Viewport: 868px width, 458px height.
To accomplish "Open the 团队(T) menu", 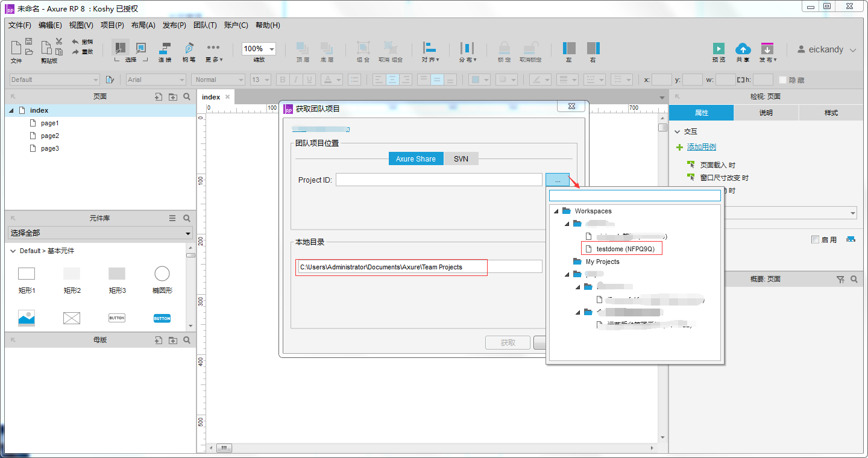I will tap(205, 25).
